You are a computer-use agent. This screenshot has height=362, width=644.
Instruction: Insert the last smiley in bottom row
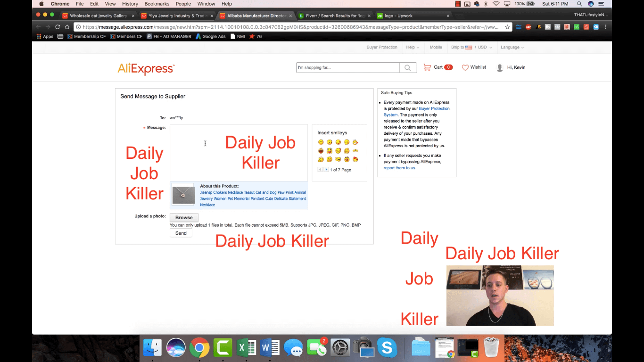(355, 159)
